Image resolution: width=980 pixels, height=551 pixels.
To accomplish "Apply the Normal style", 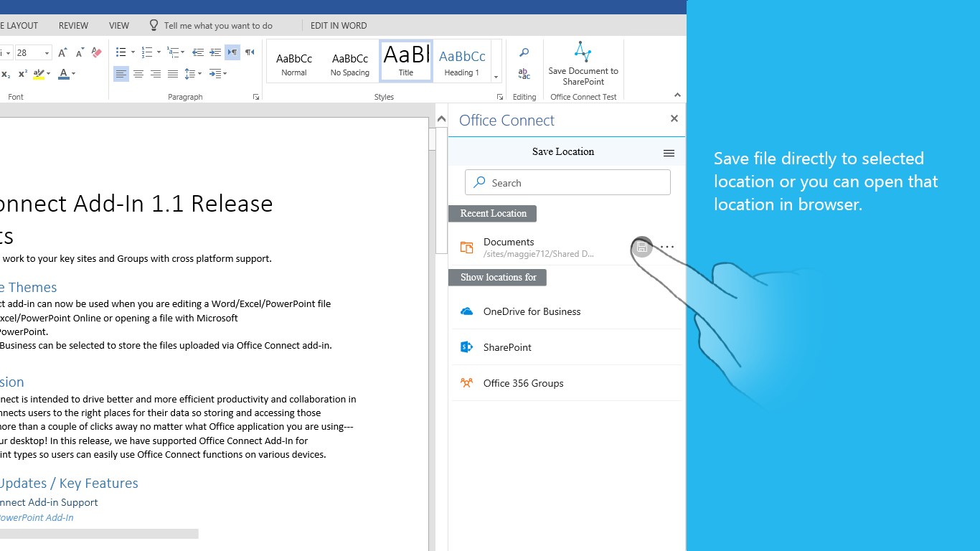I will [294, 62].
